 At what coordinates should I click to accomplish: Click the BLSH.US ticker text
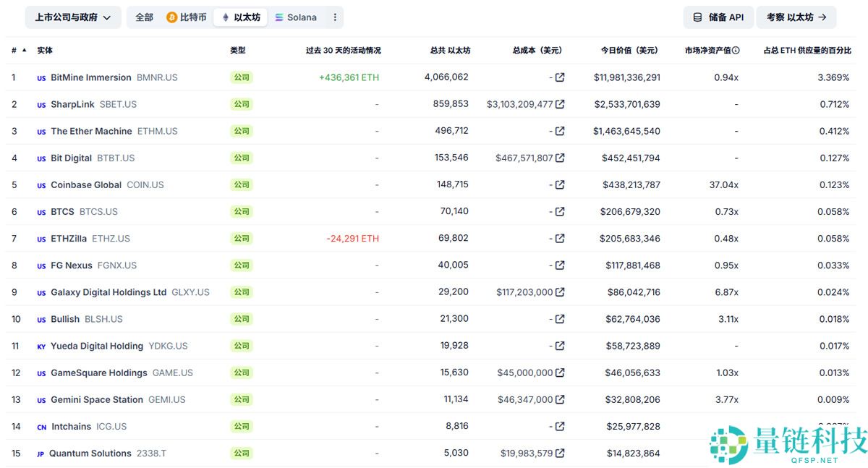tap(103, 319)
